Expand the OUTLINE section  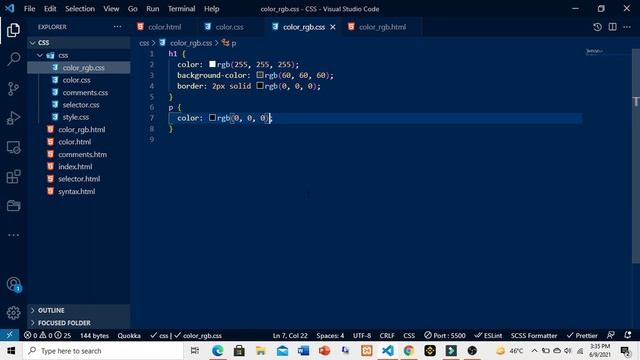[79, 310]
